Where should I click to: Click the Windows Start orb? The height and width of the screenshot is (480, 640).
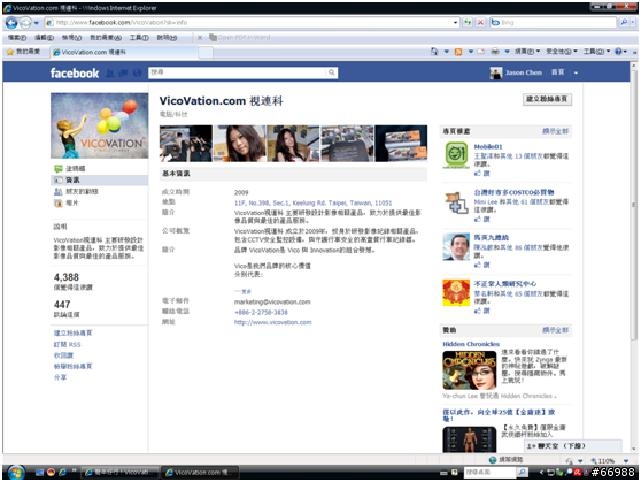(x=16, y=472)
